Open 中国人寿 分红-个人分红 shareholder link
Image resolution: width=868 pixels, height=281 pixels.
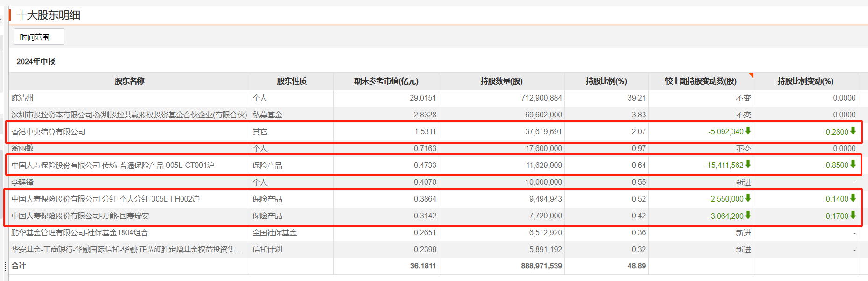coord(105,199)
